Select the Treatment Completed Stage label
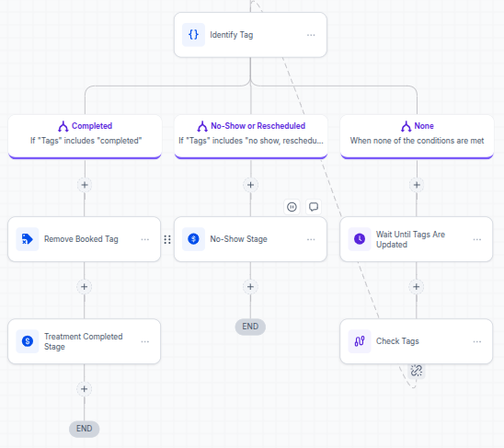This screenshot has width=504, height=448. click(x=84, y=341)
